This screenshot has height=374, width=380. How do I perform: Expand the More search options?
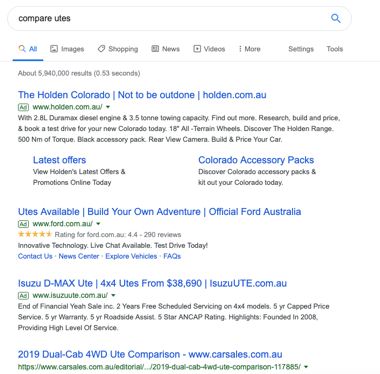tap(249, 49)
